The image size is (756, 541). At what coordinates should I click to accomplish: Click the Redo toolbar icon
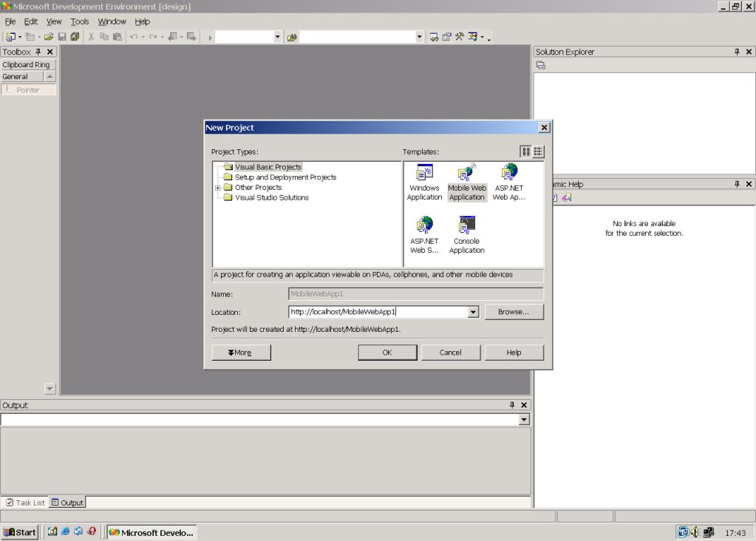[153, 37]
